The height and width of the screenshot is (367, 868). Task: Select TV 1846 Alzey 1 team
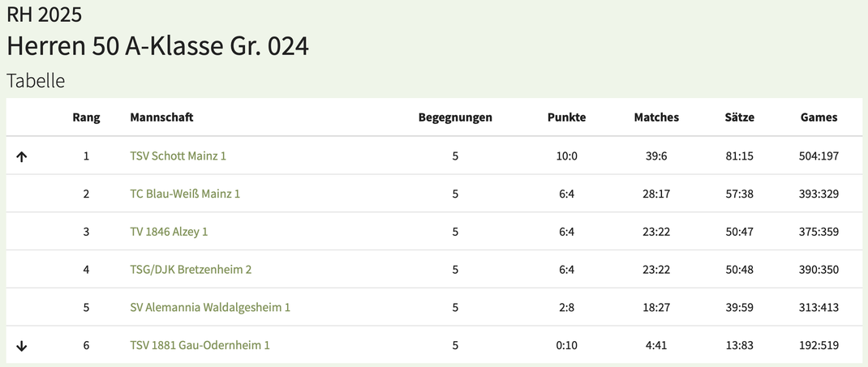169,232
